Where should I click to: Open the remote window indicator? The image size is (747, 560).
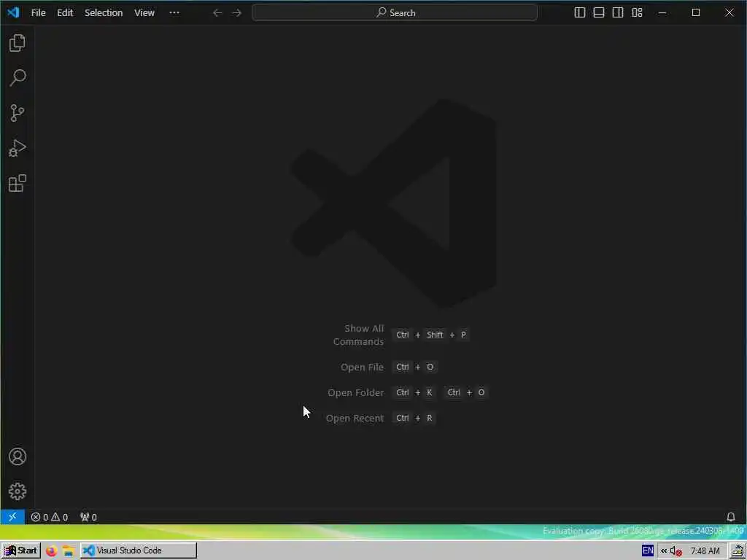coord(12,517)
